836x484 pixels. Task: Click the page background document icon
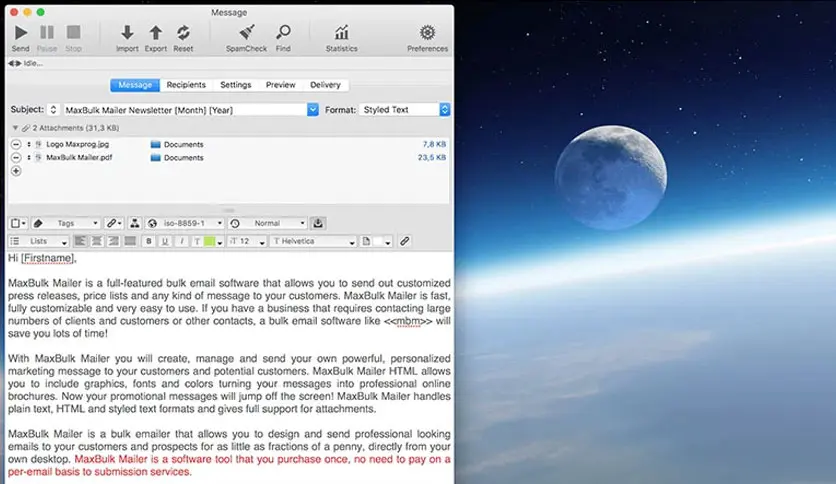click(x=366, y=241)
